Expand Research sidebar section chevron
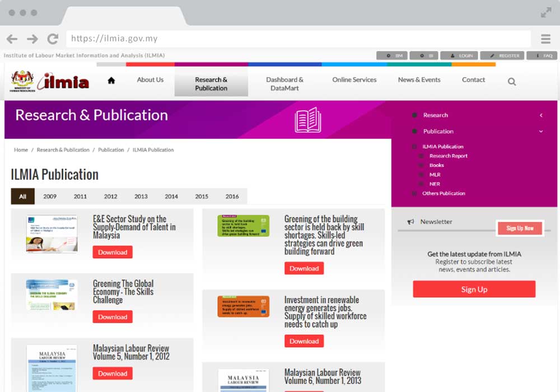This screenshot has width=560, height=392. point(541,115)
